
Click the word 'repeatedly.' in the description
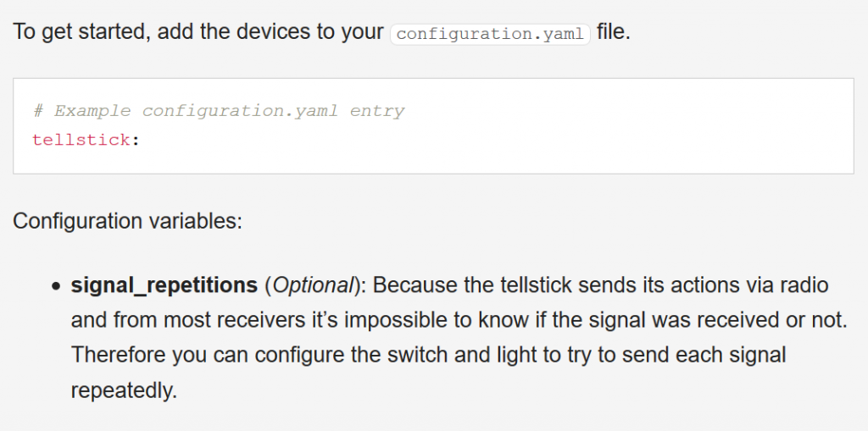[124, 390]
